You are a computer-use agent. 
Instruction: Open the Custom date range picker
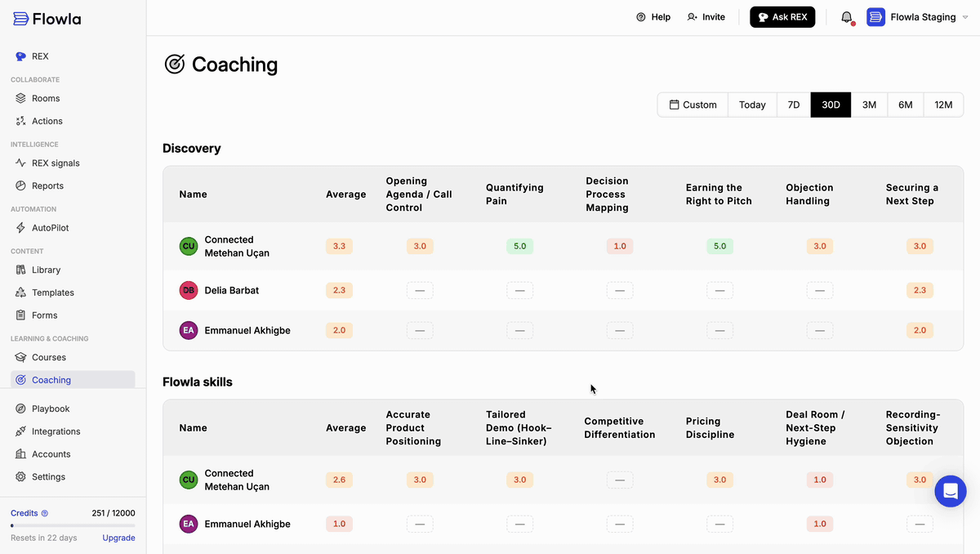(693, 105)
